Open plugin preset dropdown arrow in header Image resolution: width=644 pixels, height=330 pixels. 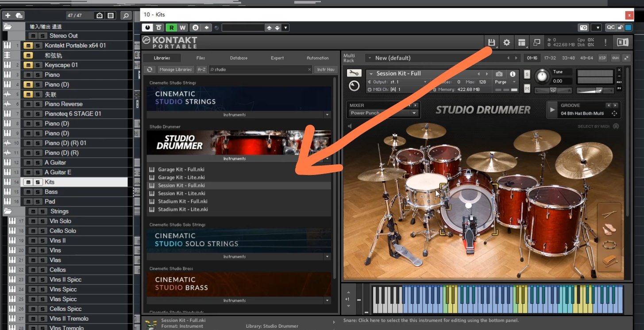[286, 27]
